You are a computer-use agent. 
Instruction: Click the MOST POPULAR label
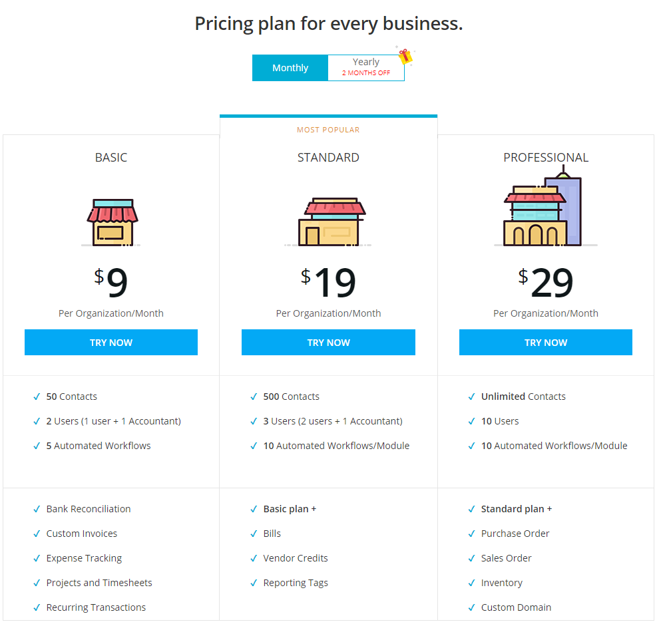coord(329,130)
